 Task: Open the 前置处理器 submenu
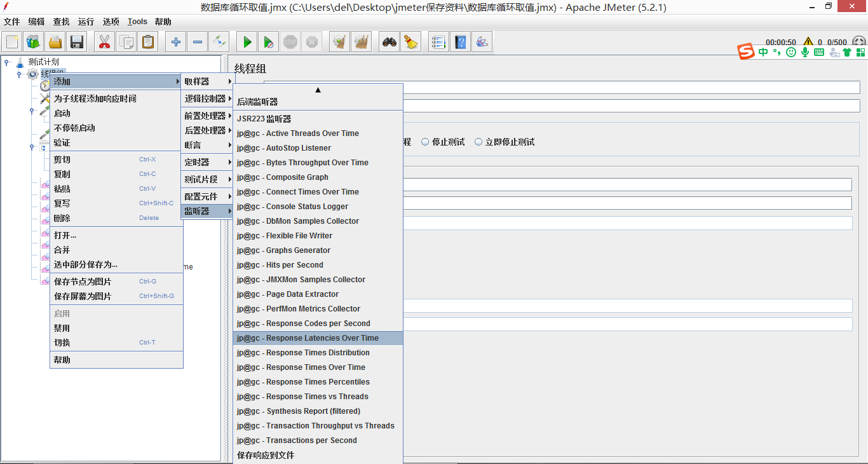[207, 116]
